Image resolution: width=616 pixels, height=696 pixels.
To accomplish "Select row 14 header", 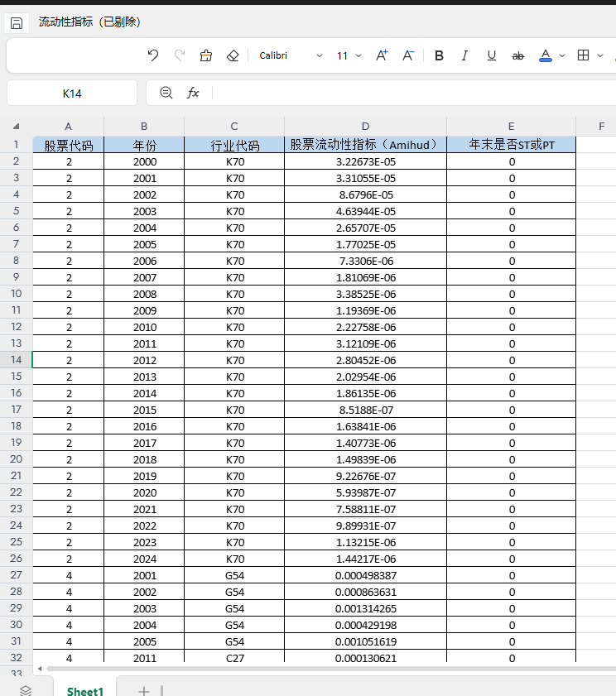I will click(16, 359).
